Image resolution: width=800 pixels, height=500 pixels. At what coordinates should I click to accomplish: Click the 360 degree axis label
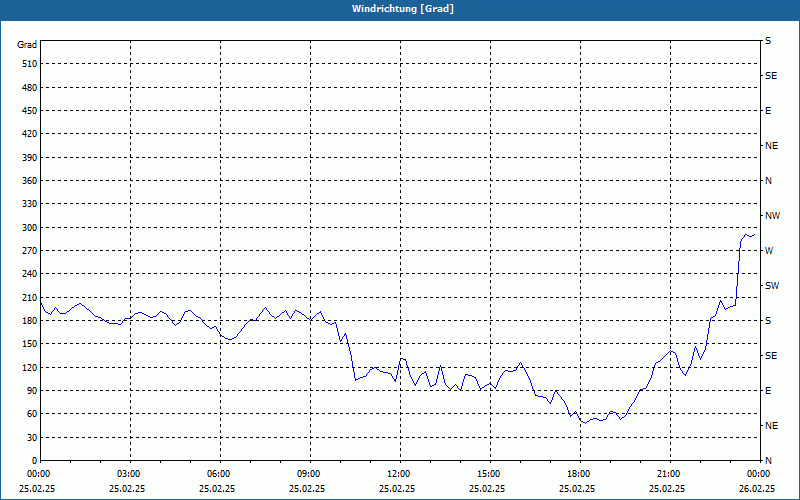(30, 181)
